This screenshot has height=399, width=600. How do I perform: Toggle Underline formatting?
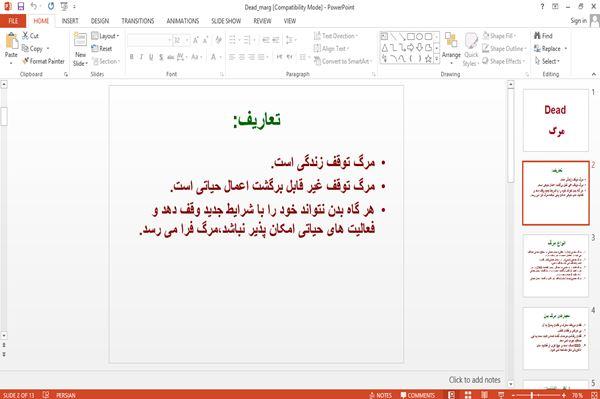(x=151, y=57)
